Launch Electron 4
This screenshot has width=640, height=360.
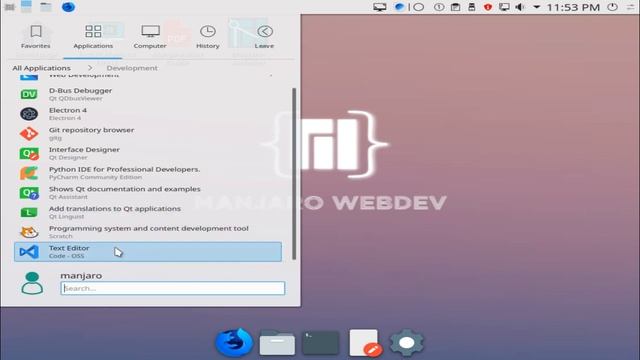148,114
